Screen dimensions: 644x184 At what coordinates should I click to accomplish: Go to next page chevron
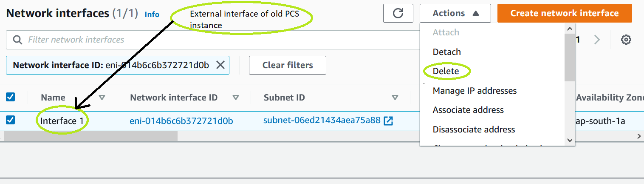(x=597, y=40)
